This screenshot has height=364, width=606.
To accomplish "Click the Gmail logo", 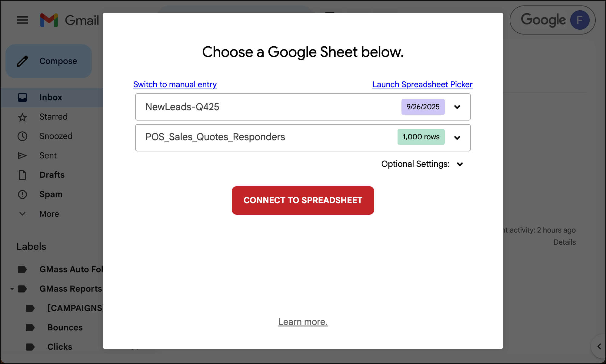I will pos(69,20).
